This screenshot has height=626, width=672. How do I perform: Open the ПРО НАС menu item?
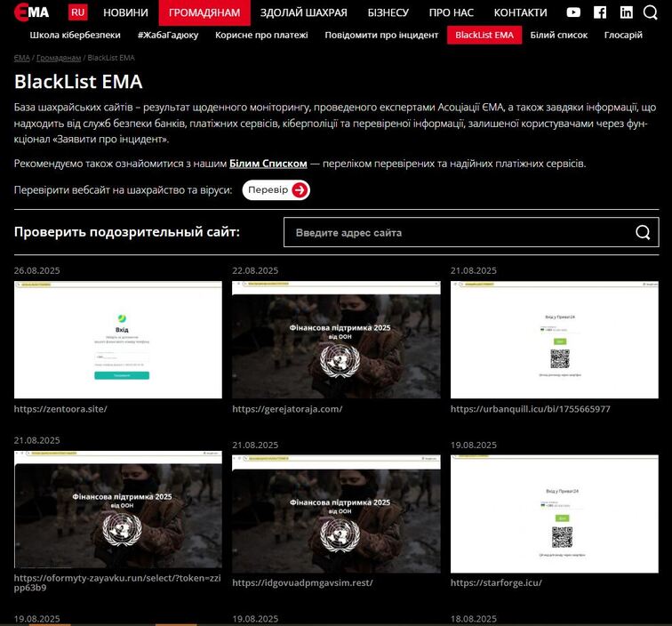[x=452, y=12]
